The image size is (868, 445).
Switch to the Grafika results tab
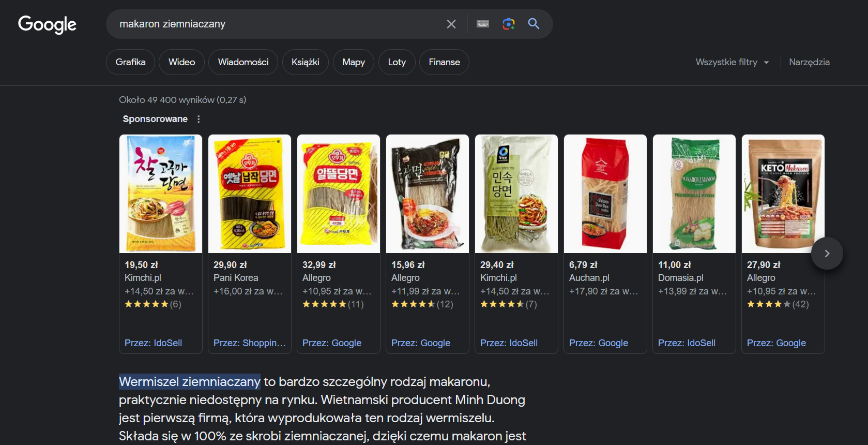pos(130,62)
